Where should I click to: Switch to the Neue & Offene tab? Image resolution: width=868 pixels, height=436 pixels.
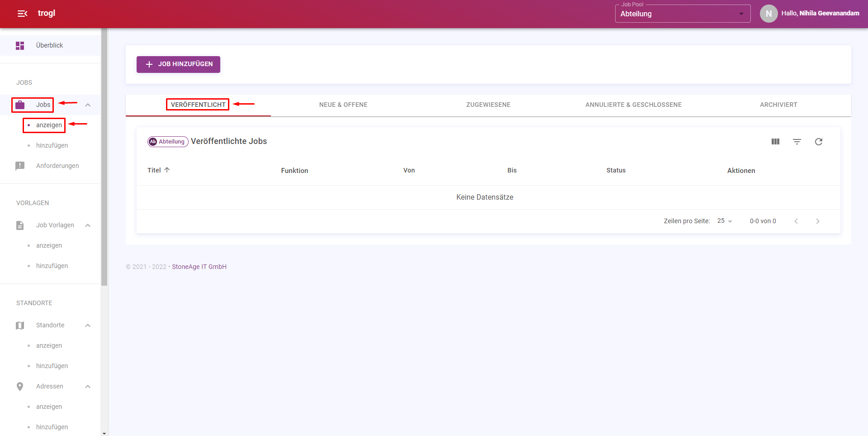343,105
